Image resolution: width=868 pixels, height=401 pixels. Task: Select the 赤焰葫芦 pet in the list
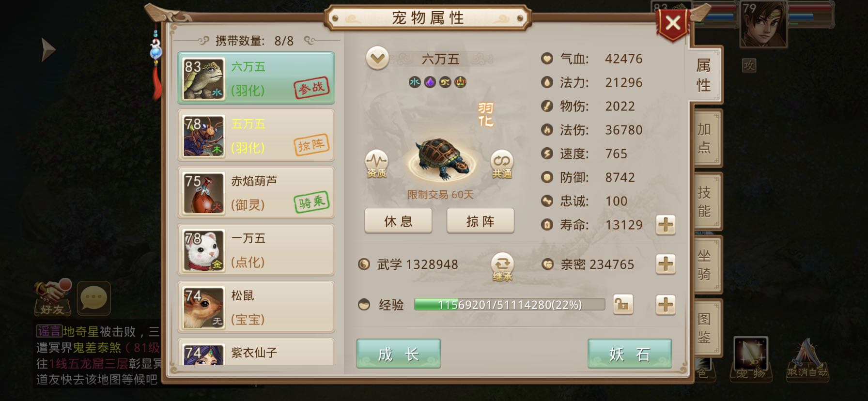click(x=256, y=192)
